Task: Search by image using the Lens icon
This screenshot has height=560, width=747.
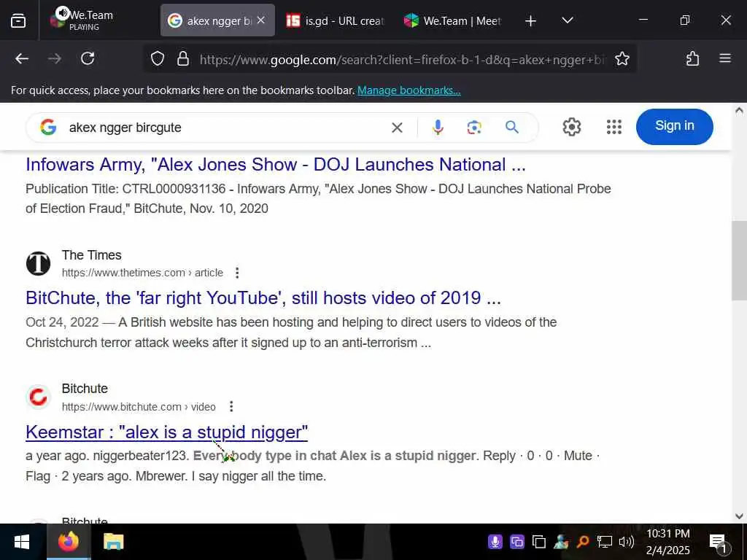Action: pyautogui.click(x=474, y=127)
